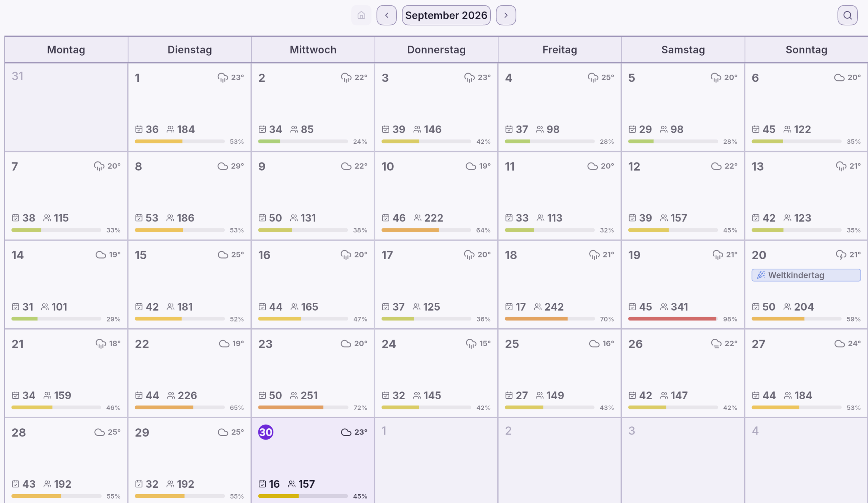The width and height of the screenshot is (868, 503).
Task: Click the 29° temperature on September 8
Action: click(x=237, y=166)
